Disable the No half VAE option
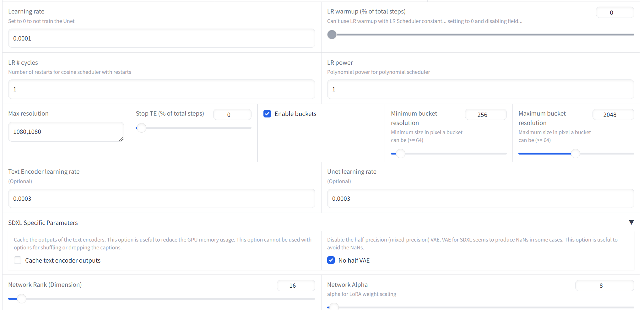 click(x=331, y=260)
